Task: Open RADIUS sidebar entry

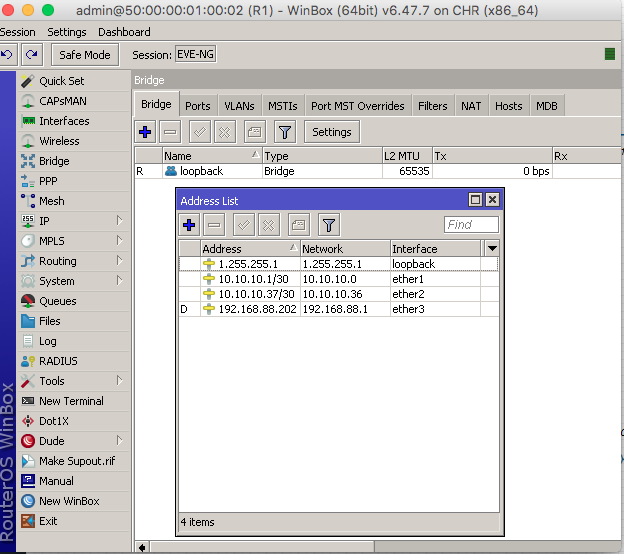Action: tap(74, 361)
